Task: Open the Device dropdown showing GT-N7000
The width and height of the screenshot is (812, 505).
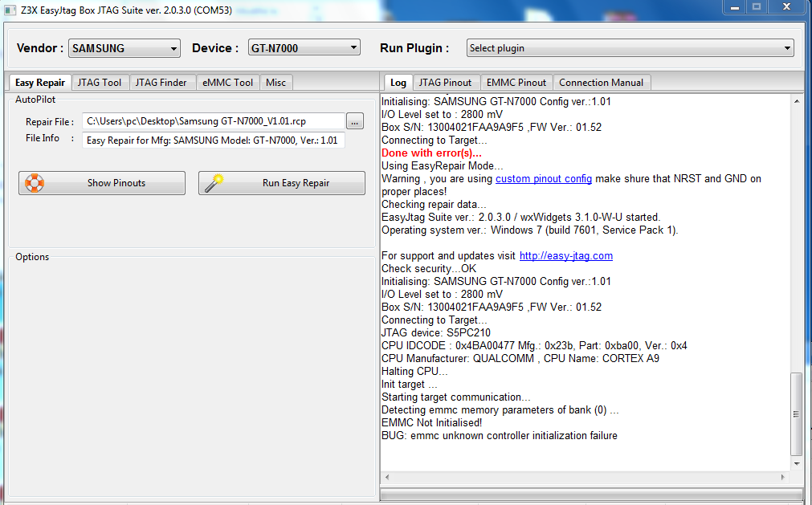Action: [304, 48]
